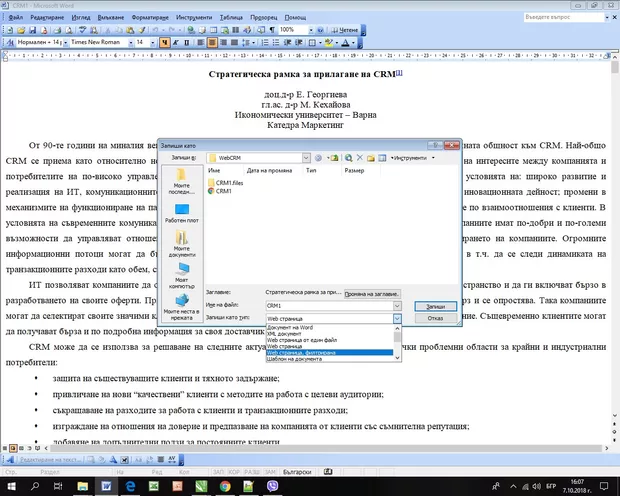The width and height of the screenshot is (620, 496).
Task: Open 'Моите документи' in the save dialog sidebar
Action: tap(181, 245)
